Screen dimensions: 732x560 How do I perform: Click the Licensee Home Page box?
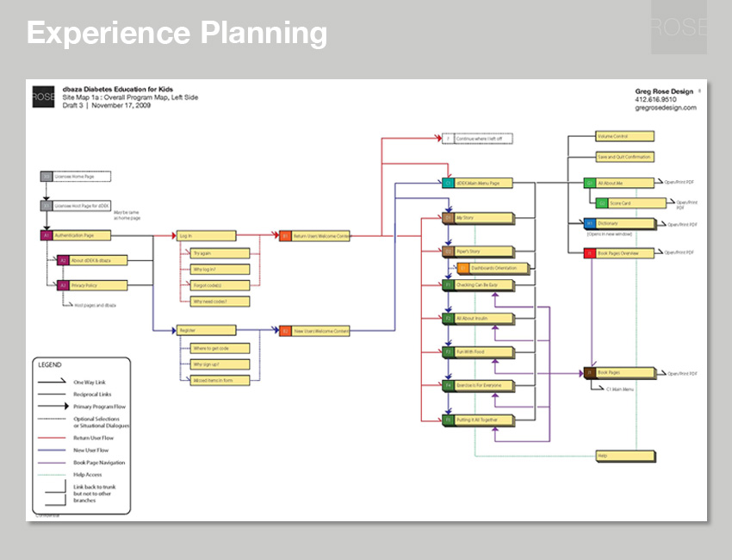tap(76, 177)
